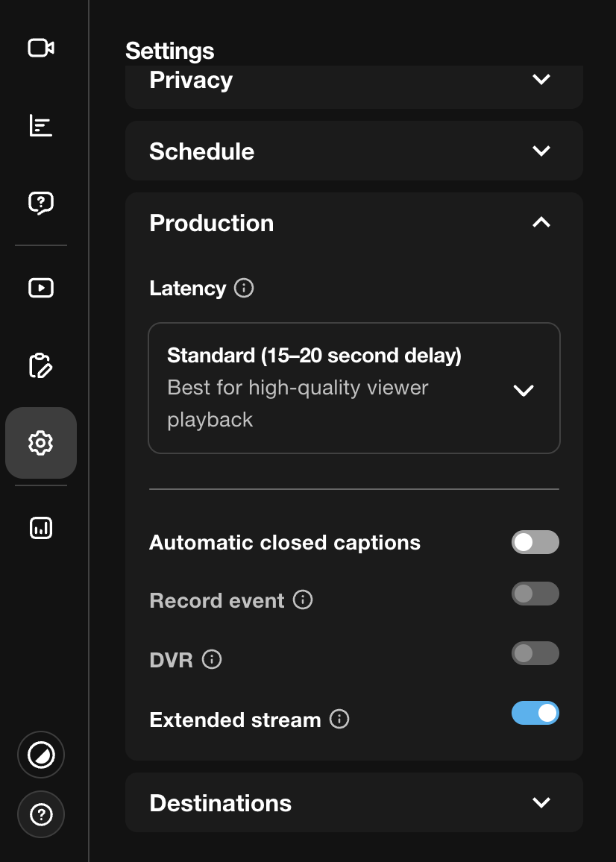Enable Automatic closed captions toggle
Screen dimensions: 616x862
[535, 542]
